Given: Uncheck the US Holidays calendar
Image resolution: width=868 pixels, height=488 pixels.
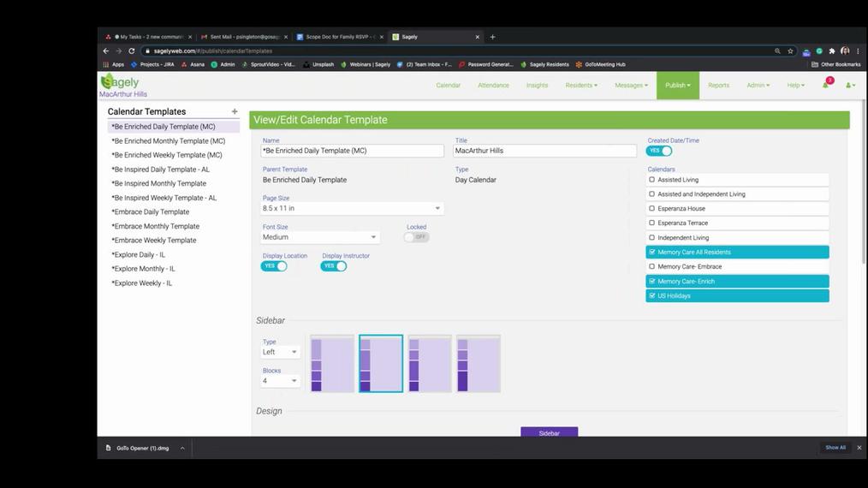Looking at the screenshot, I should tap(652, 295).
